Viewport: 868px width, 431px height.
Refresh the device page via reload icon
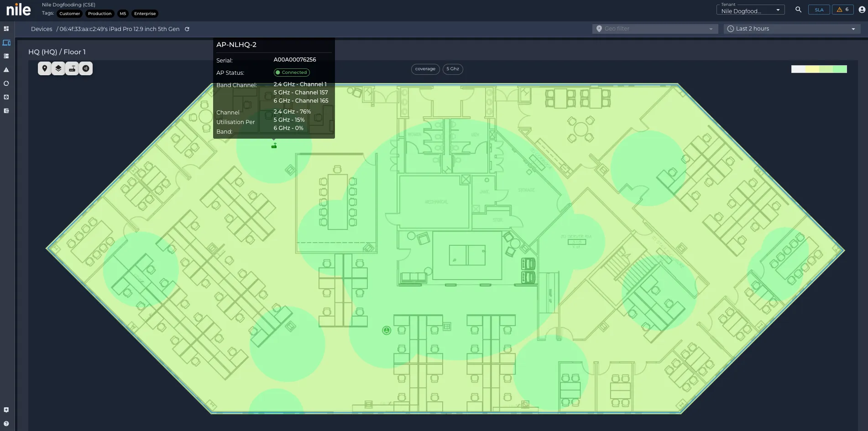(187, 29)
